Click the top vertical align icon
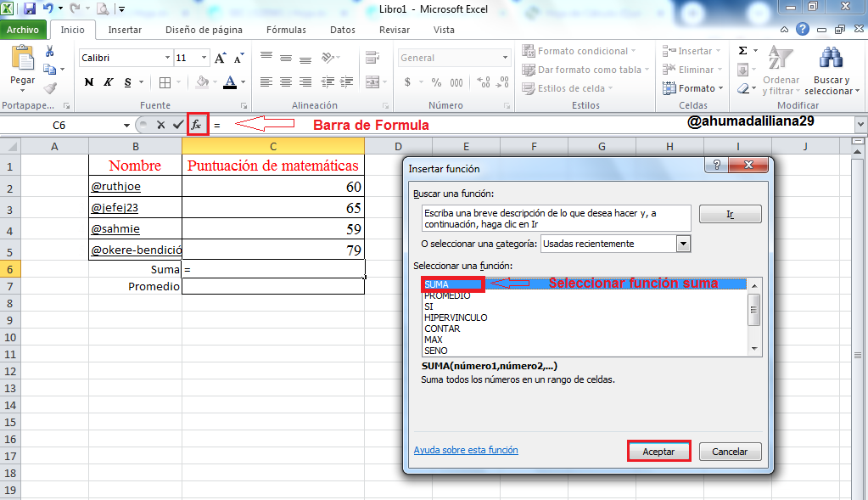 click(x=266, y=58)
